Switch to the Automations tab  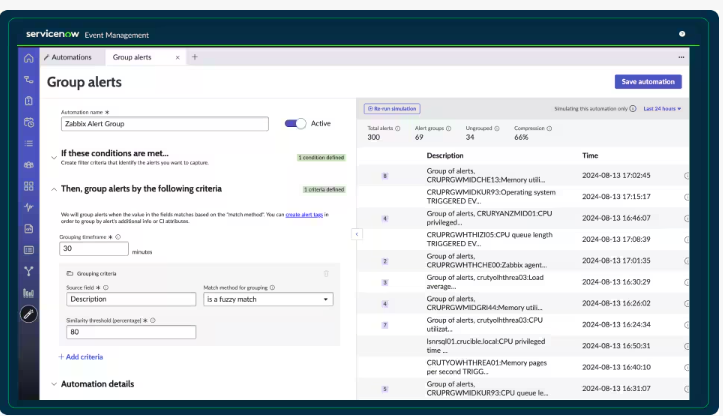point(70,58)
